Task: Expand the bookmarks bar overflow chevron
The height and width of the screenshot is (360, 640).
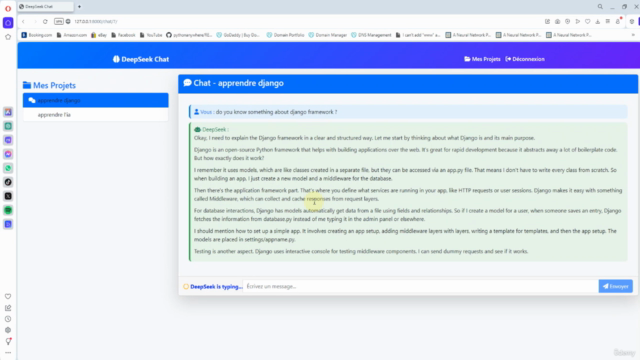Action: pyautogui.click(x=633, y=35)
